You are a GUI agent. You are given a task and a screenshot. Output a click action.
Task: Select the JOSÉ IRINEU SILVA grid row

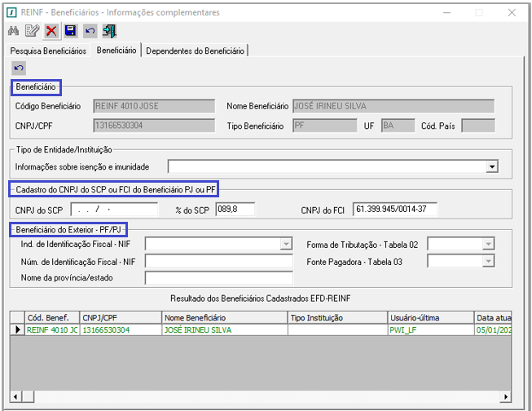coord(261,329)
